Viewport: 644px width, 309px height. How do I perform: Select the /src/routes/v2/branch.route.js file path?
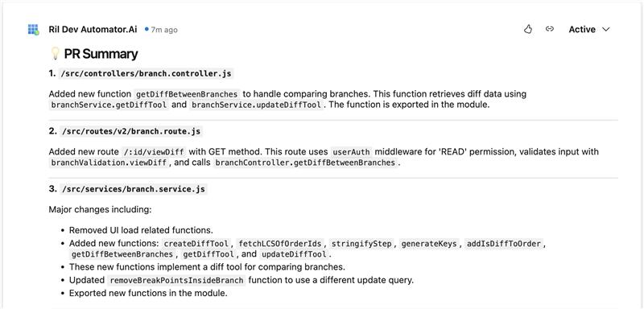[131, 132]
